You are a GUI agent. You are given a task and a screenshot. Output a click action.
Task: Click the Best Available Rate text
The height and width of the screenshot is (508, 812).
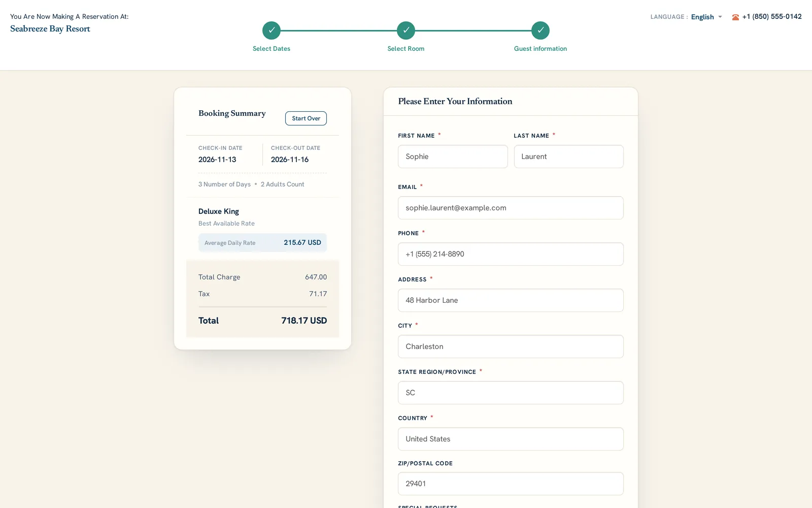[x=226, y=224]
